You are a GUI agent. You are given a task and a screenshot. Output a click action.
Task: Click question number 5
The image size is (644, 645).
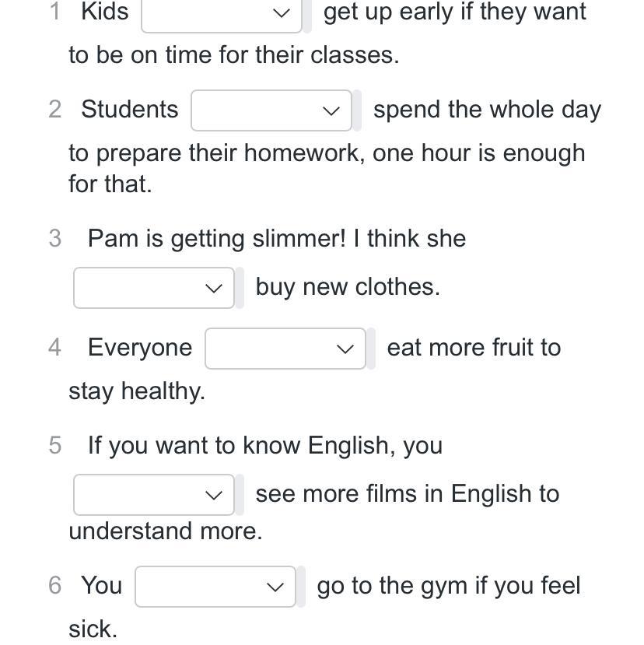55,446
